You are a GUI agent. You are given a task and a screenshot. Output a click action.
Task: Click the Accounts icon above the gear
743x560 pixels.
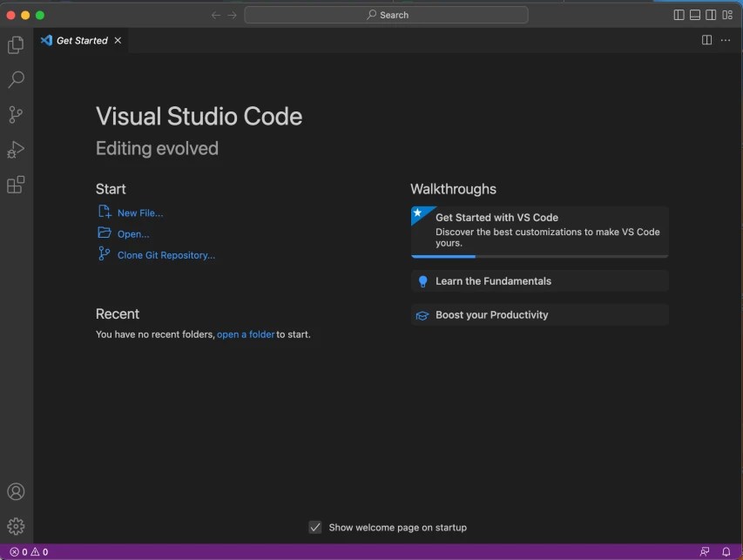pos(16,491)
